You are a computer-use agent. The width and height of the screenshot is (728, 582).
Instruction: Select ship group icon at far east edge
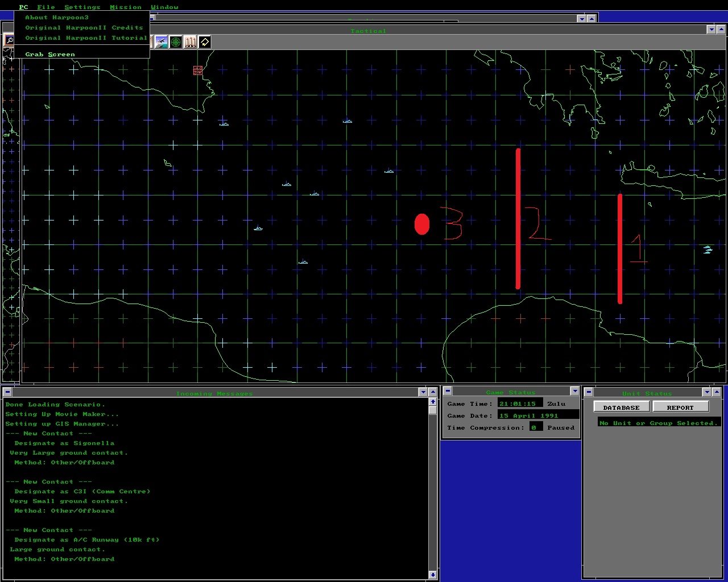[708, 250]
